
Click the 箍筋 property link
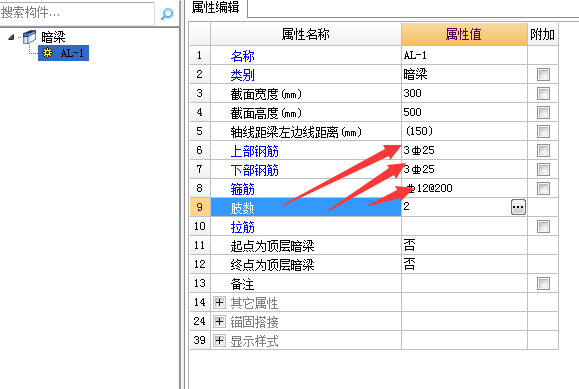(243, 189)
